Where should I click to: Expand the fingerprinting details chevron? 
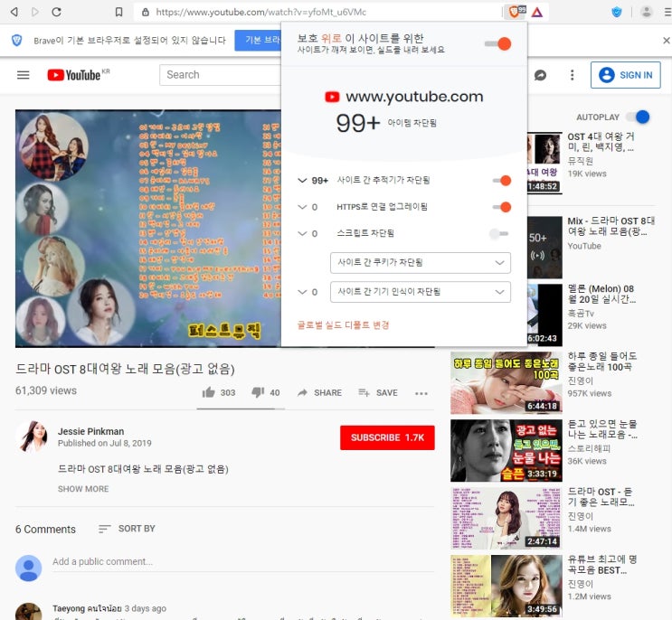pyautogui.click(x=302, y=292)
